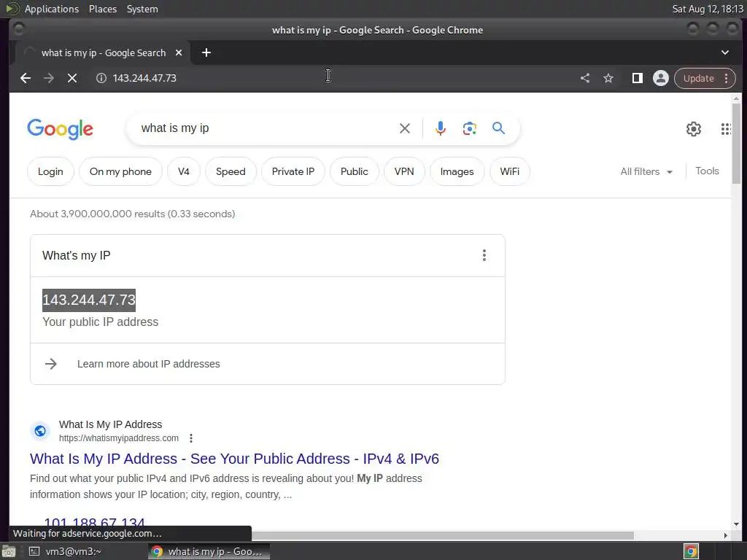The image size is (747, 560).
Task: Open the Tools option
Action: pos(707,171)
